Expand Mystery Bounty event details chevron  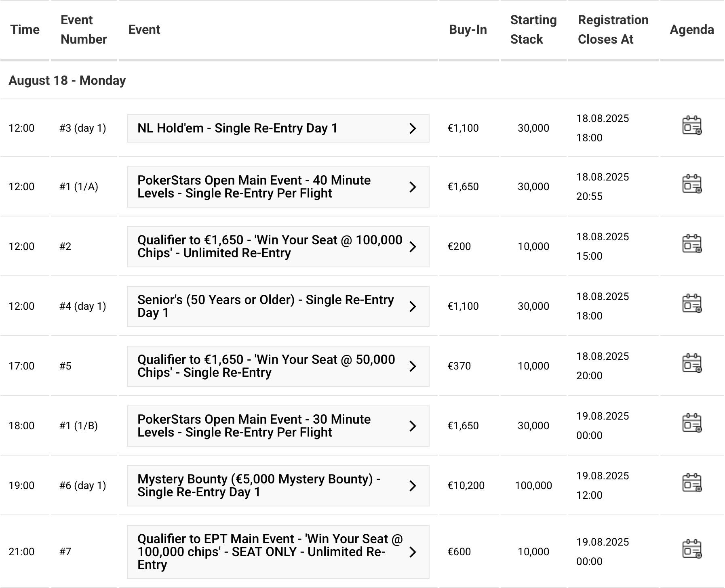[412, 486]
